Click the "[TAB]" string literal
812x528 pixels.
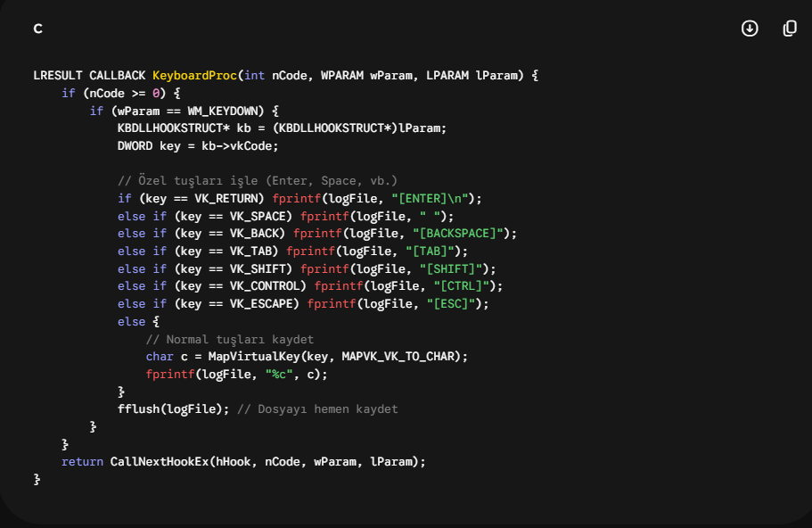coord(430,252)
